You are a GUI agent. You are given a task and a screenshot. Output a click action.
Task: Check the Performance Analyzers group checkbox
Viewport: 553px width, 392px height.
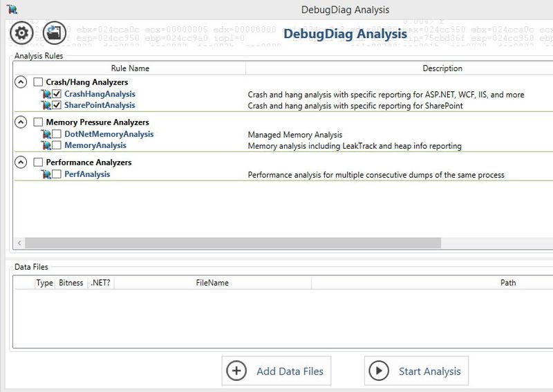(38, 162)
